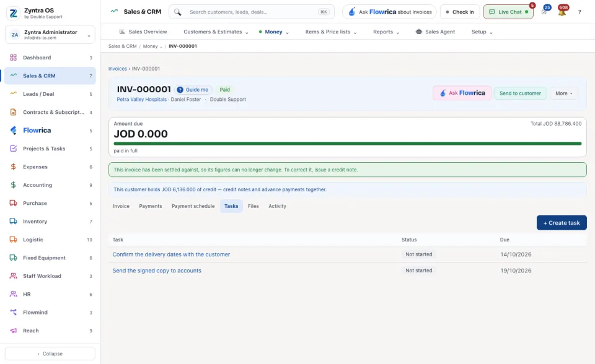Switch to the Payments tab
This screenshot has height=364, width=595.
tap(150, 206)
